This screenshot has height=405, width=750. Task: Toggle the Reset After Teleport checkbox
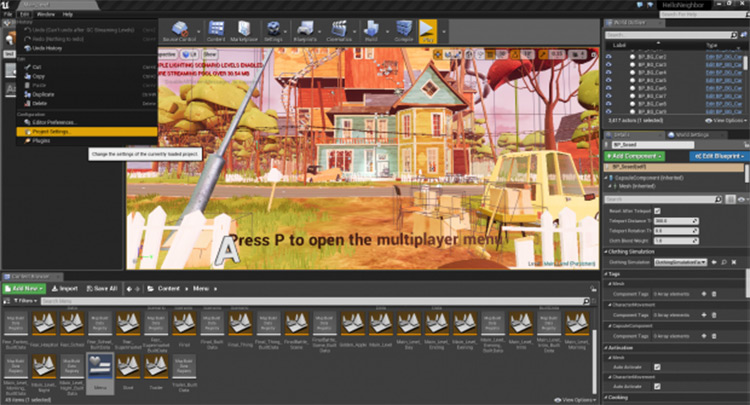coord(657,211)
